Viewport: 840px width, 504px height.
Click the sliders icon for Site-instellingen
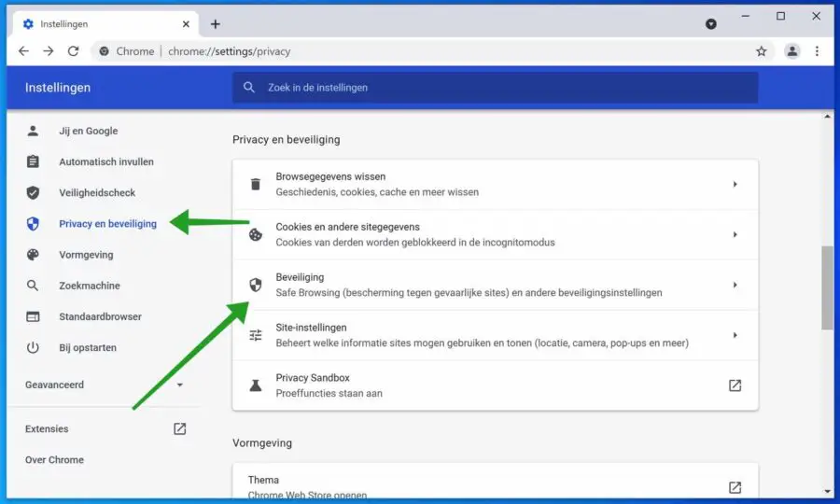(256, 335)
